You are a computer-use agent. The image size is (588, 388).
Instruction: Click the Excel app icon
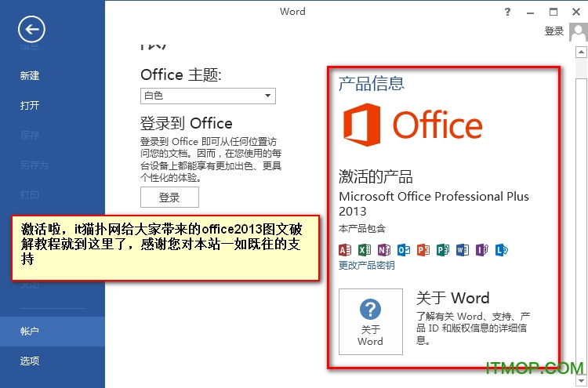(365, 250)
